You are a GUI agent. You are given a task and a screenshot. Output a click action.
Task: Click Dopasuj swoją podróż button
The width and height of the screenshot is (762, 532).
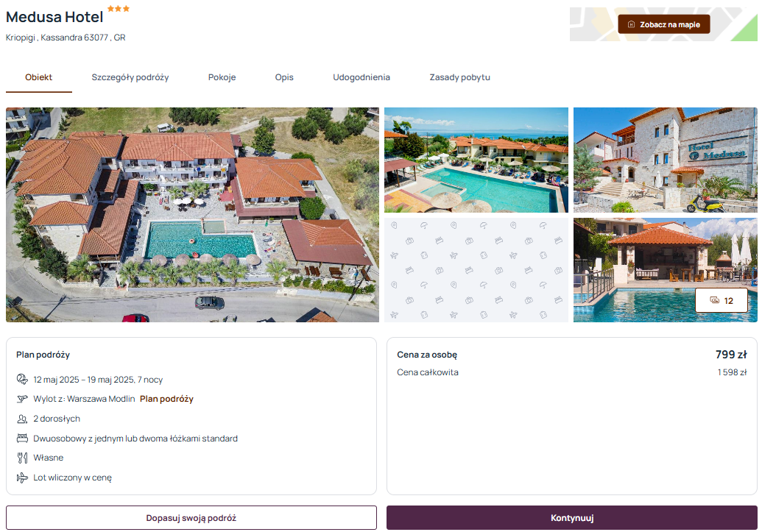point(191,518)
